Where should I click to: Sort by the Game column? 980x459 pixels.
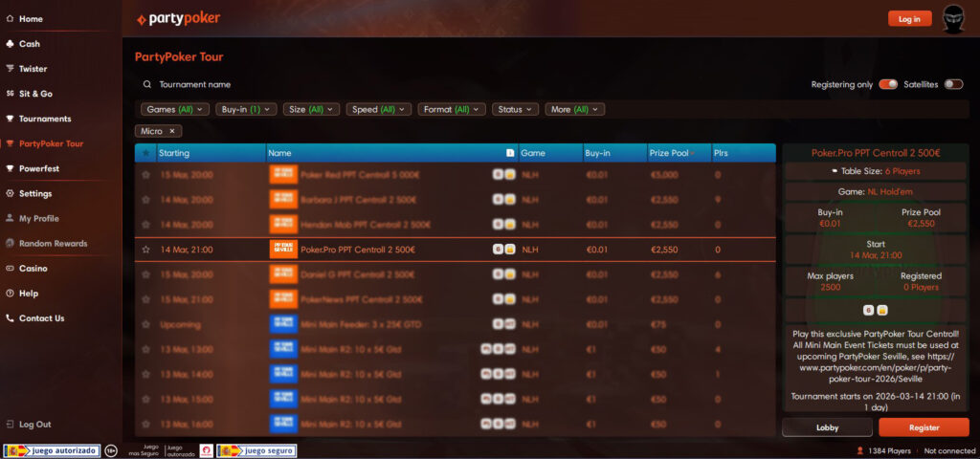point(533,153)
